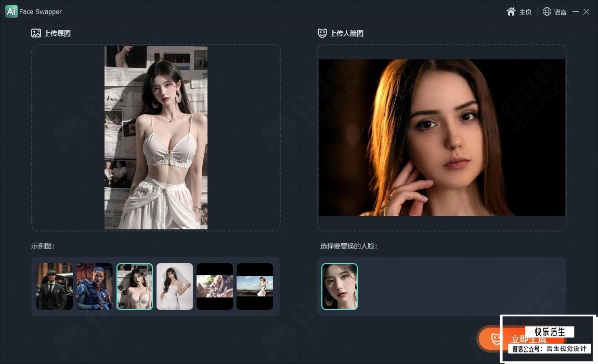Select the highlighted woman in white top sample

135,286
